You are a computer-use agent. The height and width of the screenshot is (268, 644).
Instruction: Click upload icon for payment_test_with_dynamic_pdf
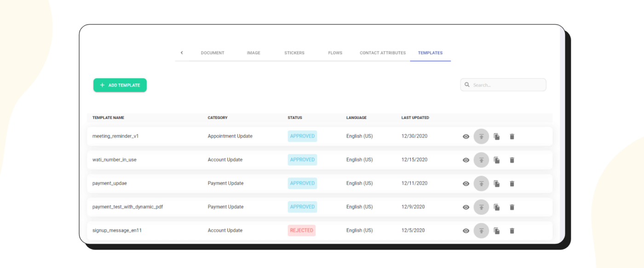pyautogui.click(x=481, y=207)
